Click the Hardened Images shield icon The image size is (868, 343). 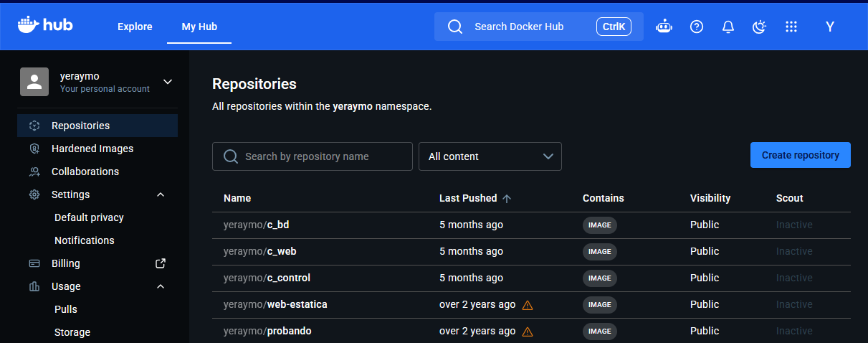click(x=34, y=149)
